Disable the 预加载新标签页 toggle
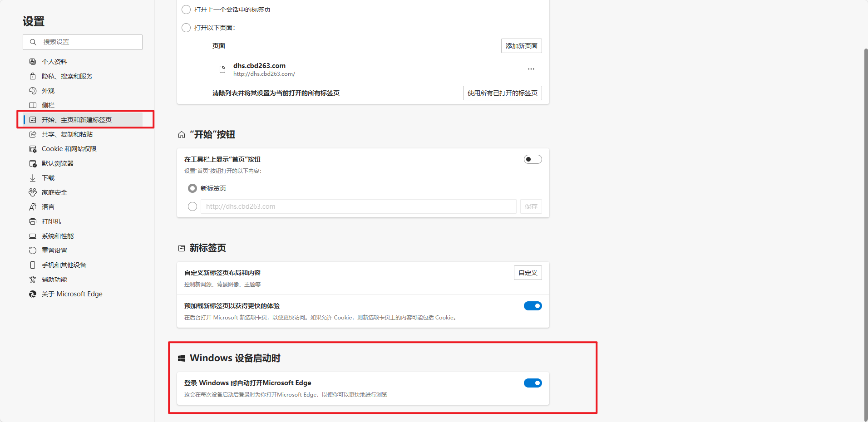Image resolution: width=868 pixels, height=422 pixels. pos(532,305)
